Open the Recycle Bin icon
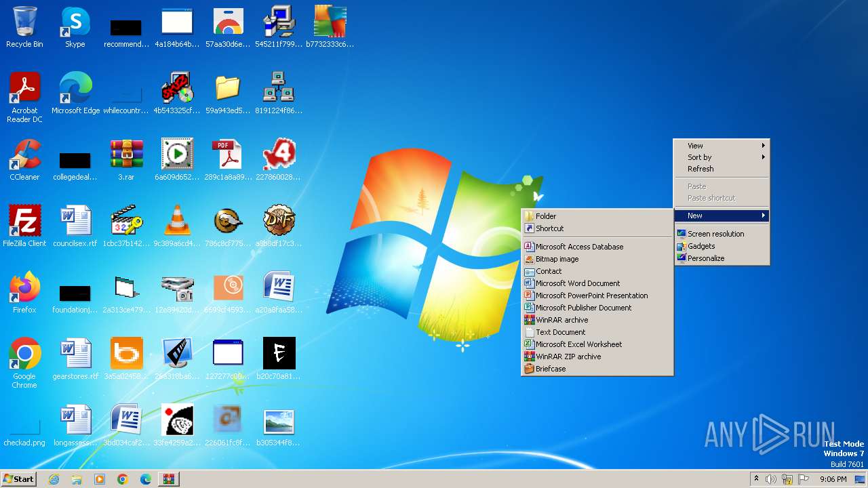Screen dimensions: 868x488 24,27
